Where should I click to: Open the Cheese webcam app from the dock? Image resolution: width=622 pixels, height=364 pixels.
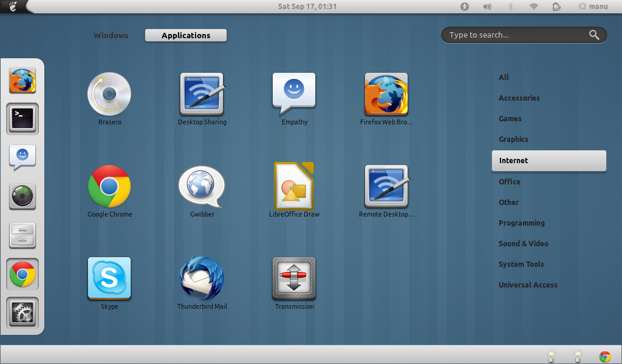click(22, 197)
